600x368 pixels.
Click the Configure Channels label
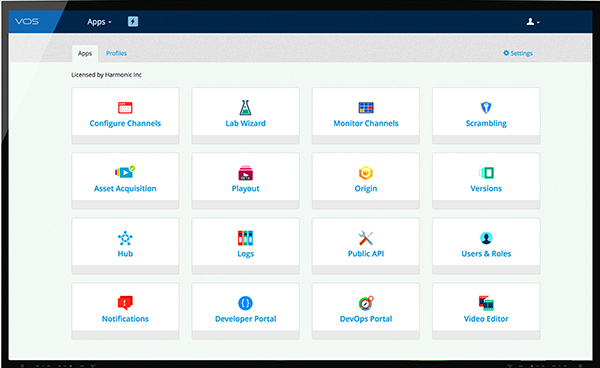[125, 123]
